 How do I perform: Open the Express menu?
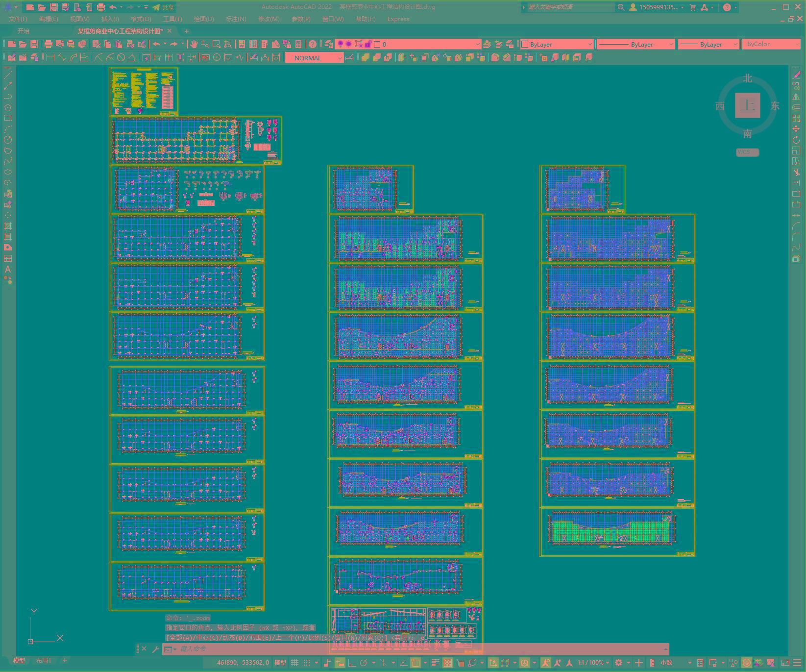click(398, 19)
